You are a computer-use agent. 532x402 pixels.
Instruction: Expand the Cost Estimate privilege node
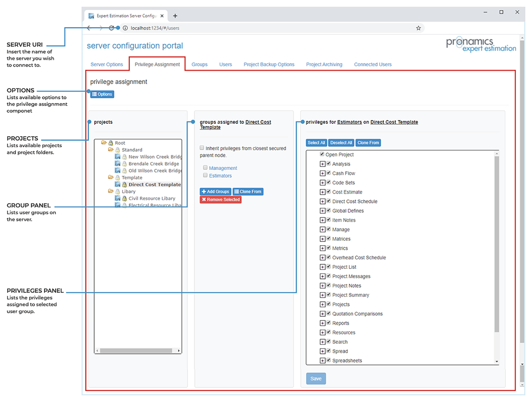pos(322,192)
